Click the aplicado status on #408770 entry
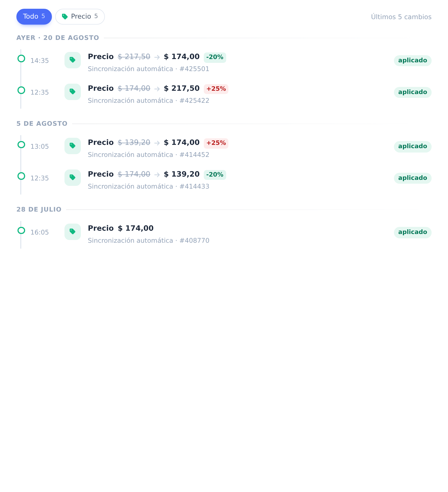Image resolution: width=448 pixels, height=492 pixels. [412, 232]
